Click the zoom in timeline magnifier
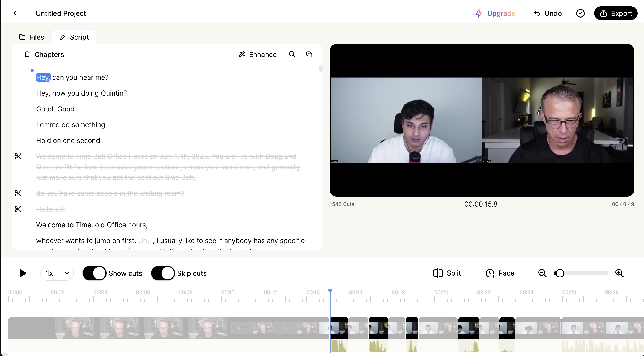 (x=619, y=273)
